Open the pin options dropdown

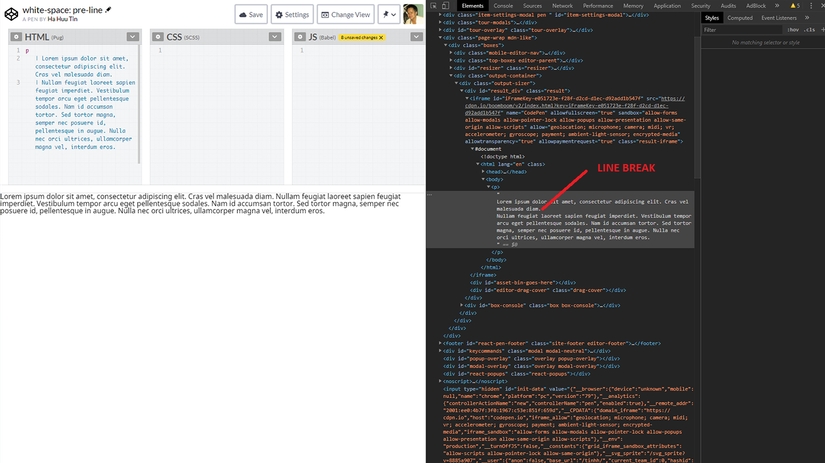click(x=388, y=14)
